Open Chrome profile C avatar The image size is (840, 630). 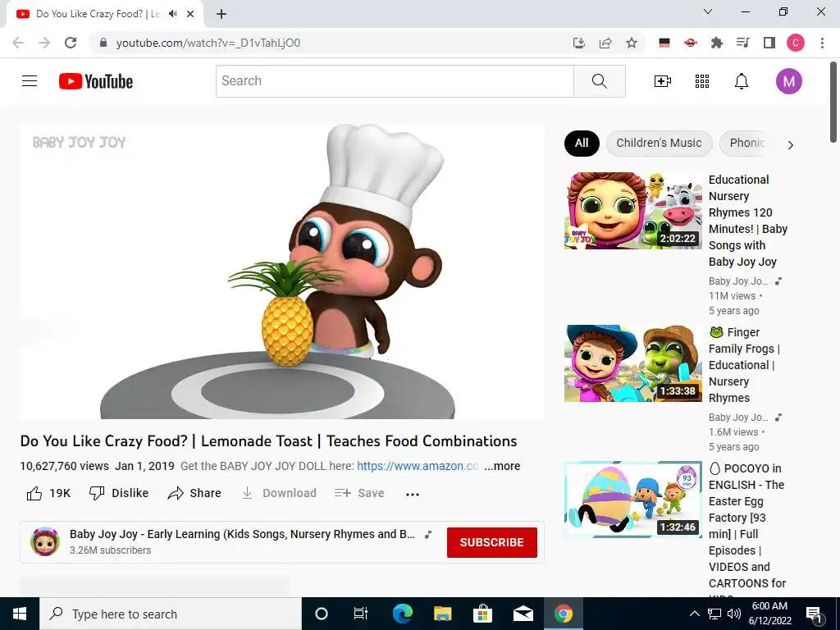tap(796, 43)
